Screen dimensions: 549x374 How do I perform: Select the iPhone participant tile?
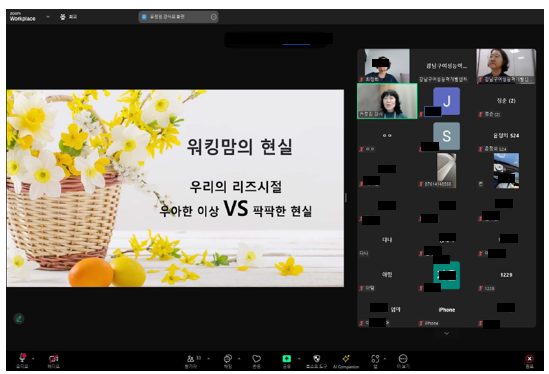[x=446, y=310]
